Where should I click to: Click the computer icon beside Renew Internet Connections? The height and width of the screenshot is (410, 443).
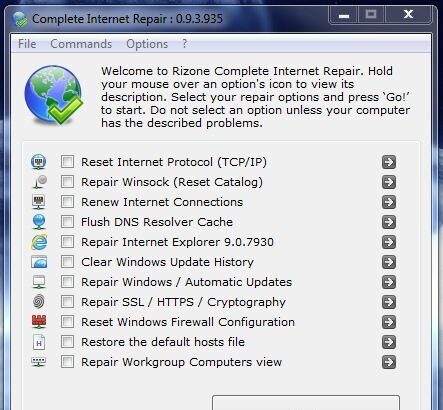click(39, 202)
